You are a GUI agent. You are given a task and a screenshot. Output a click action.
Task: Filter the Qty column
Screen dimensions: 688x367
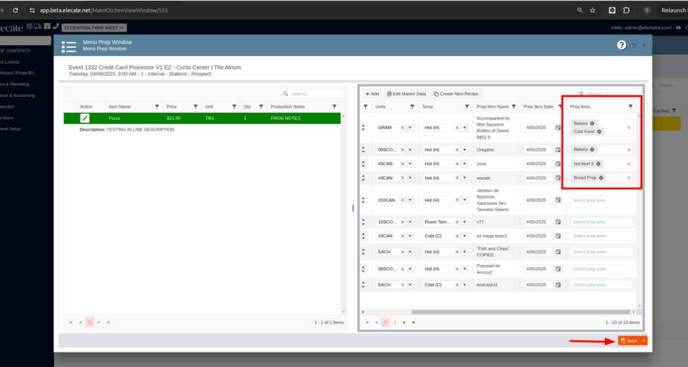pyautogui.click(x=261, y=107)
